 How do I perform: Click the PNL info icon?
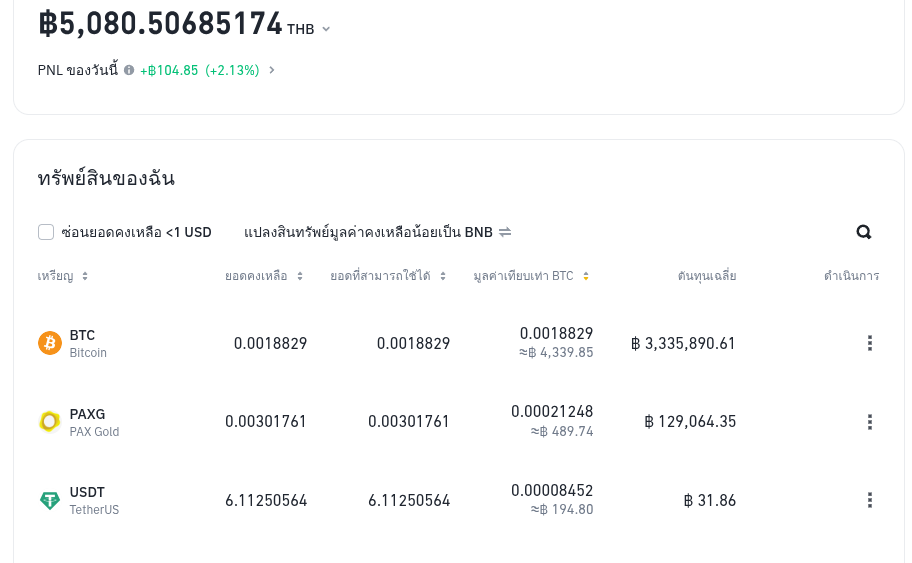[x=129, y=70]
